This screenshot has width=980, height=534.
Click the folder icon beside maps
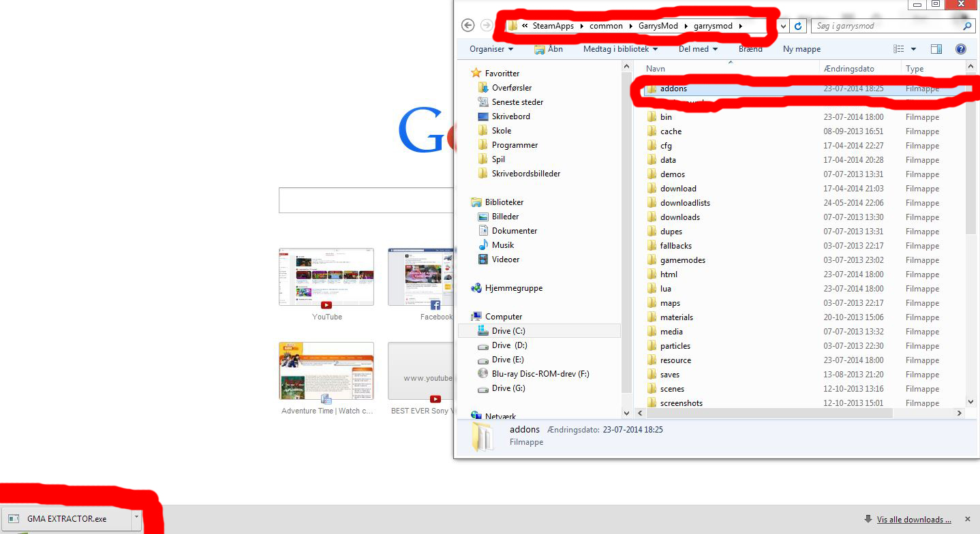(652, 302)
